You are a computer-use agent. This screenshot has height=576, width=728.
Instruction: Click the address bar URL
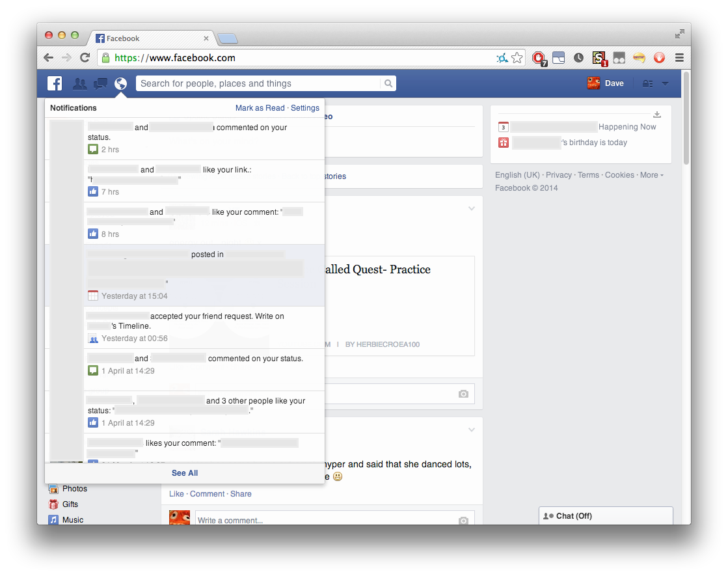(175, 57)
